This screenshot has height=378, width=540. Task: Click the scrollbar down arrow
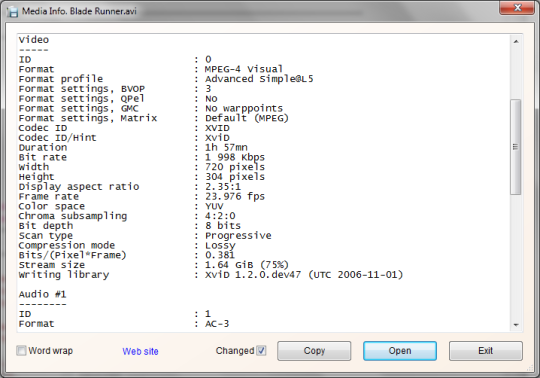(516, 325)
